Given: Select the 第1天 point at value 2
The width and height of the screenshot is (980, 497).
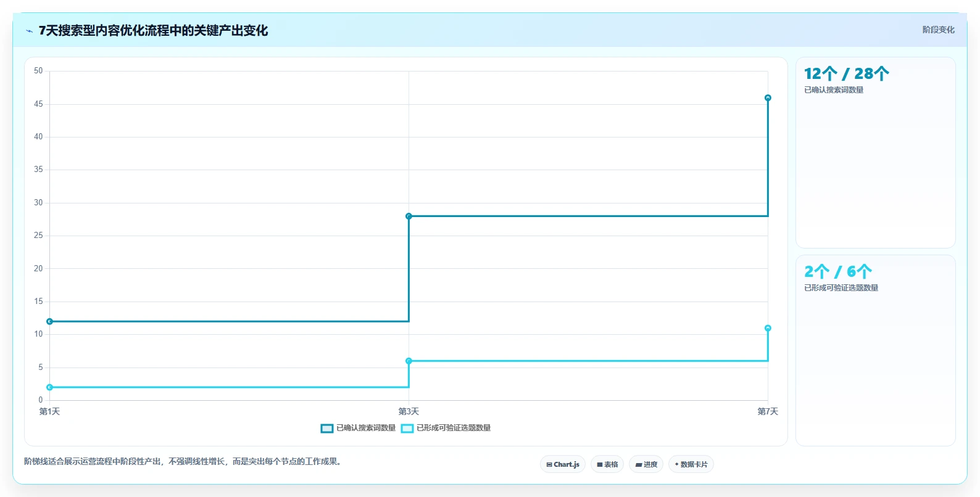Looking at the screenshot, I should (x=49, y=387).
